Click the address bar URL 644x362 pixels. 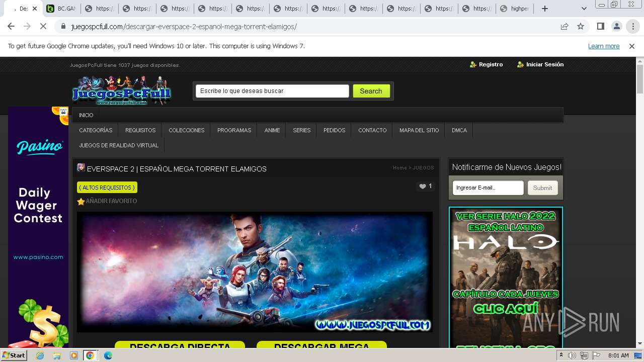tap(184, 27)
